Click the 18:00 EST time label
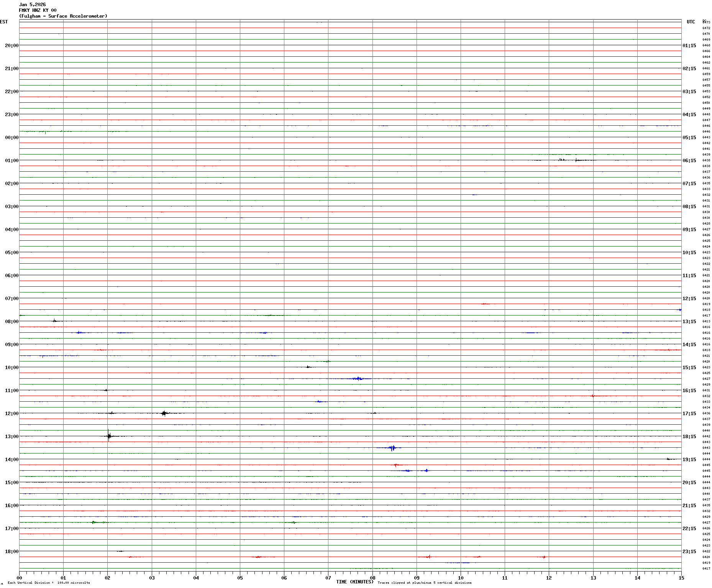712x588 pixels. (x=11, y=552)
